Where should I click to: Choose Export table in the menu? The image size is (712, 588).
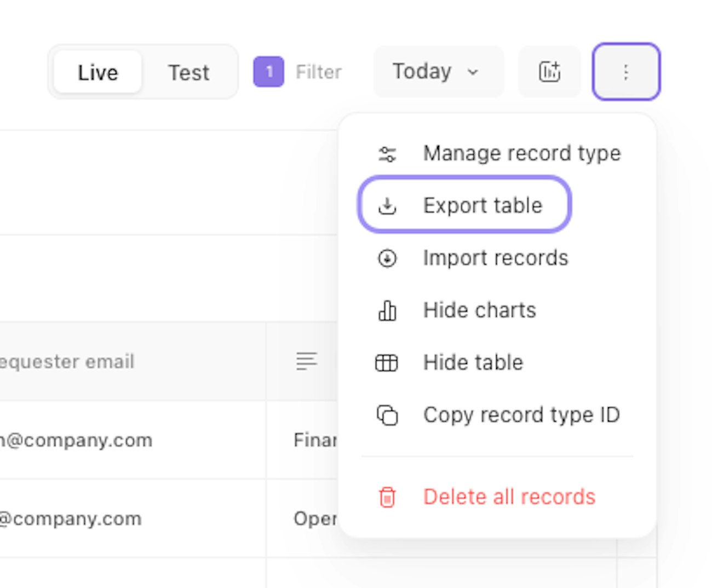pos(483,205)
